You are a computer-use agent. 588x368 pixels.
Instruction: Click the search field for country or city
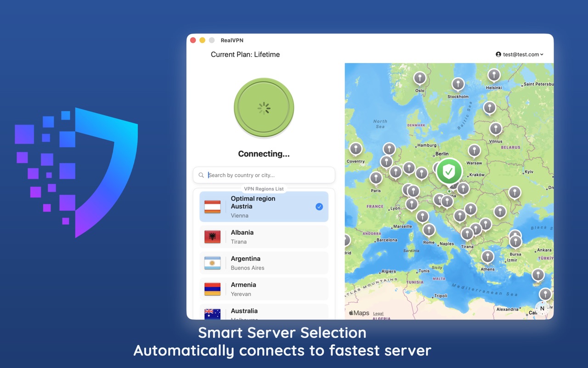(264, 175)
